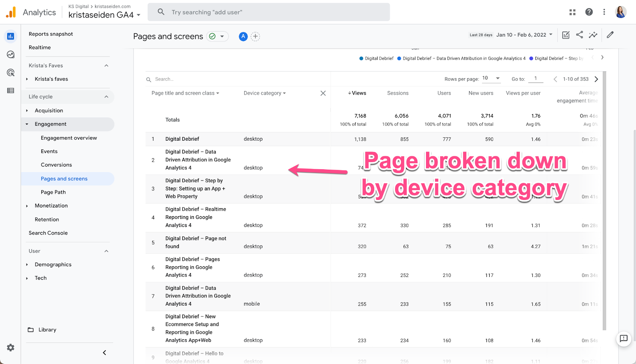Image resolution: width=636 pixels, height=364 pixels.
Task: Expand the Krista's faves tree item
Action: (27, 79)
